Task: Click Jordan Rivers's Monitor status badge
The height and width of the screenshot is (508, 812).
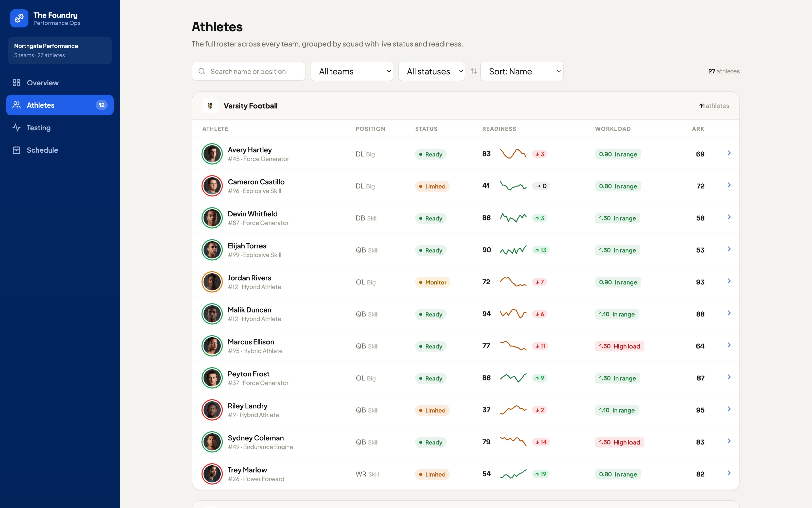Action: click(x=432, y=282)
